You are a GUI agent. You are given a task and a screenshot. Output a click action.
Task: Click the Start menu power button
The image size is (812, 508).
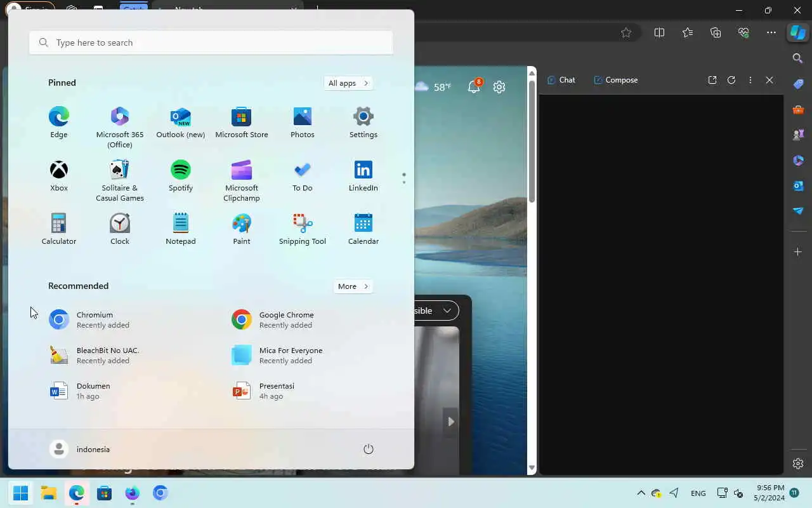pos(369,449)
